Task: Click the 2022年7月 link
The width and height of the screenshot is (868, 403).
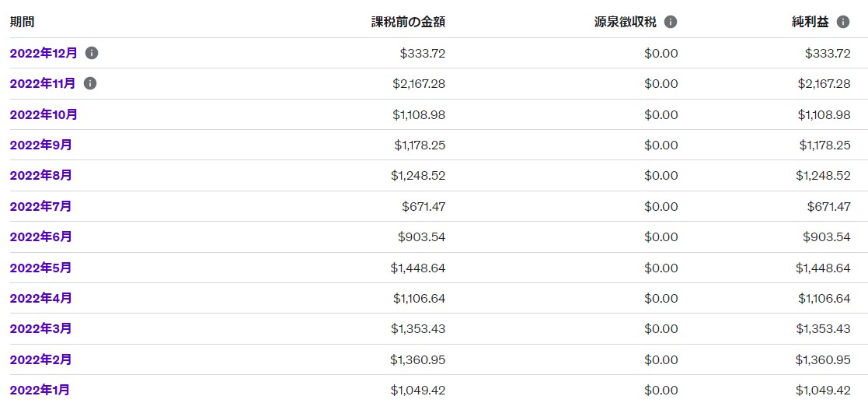Action: click(40, 206)
